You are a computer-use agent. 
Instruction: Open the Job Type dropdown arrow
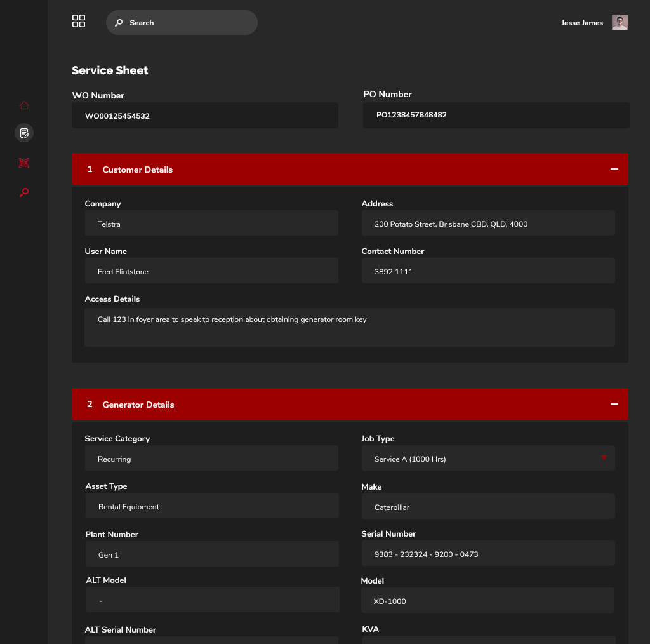click(604, 458)
